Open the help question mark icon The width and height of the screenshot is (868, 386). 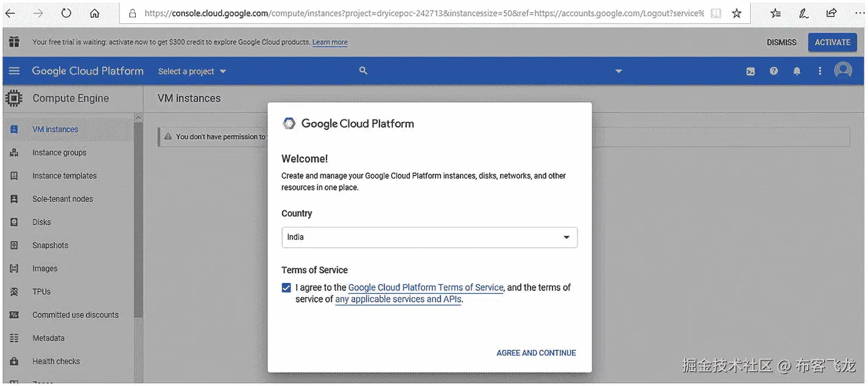[774, 71]
